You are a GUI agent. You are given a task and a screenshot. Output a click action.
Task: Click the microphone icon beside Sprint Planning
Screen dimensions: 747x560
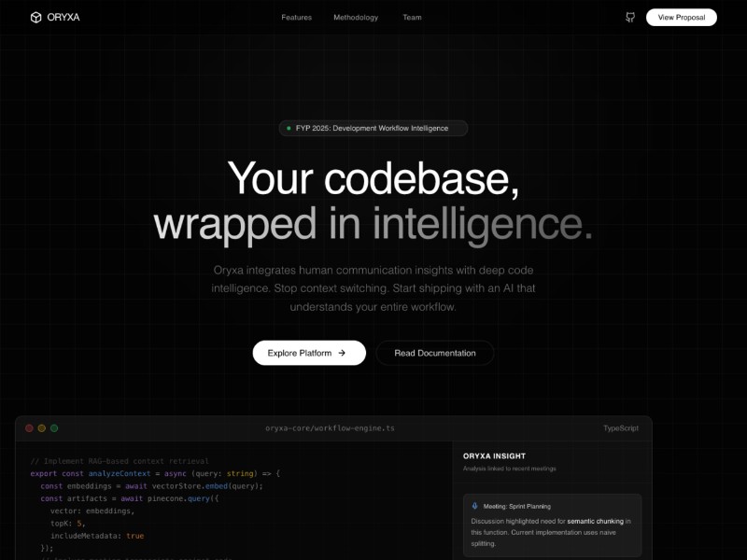[475, 506]
